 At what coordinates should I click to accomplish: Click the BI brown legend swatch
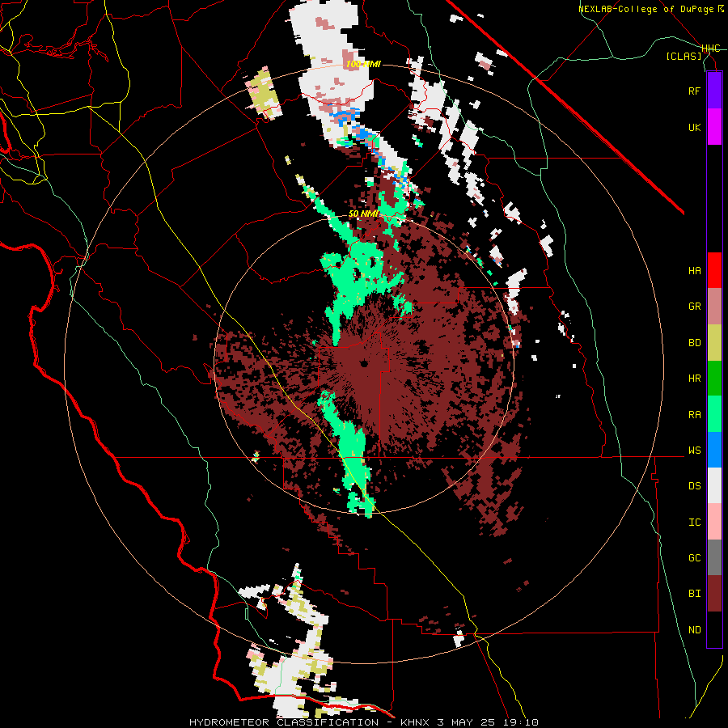pyautogui.click(x=714, y=594)
